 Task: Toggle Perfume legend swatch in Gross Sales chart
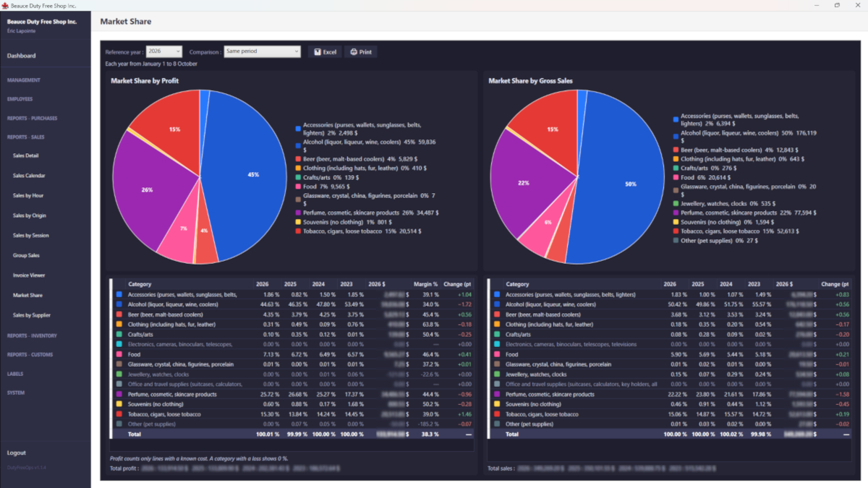click(676, 213)
